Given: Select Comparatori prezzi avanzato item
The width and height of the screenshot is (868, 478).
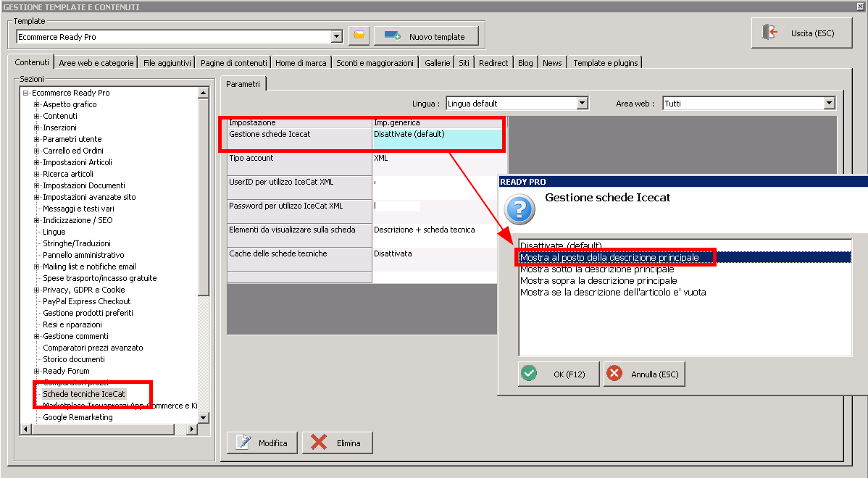Looking at the screenshot, I should (x=93, y=348).
